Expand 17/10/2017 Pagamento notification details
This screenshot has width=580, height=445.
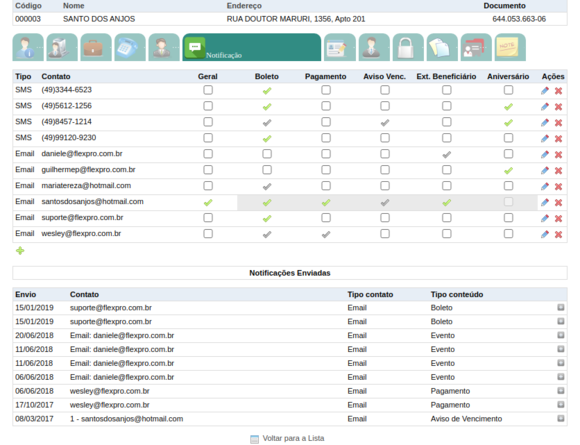[561, 405]
